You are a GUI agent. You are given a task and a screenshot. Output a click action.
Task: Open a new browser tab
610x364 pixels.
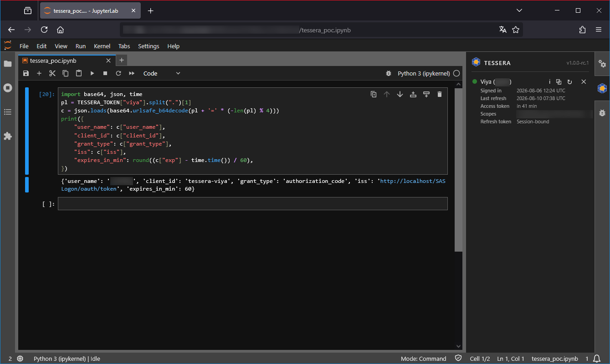point(151,10)
